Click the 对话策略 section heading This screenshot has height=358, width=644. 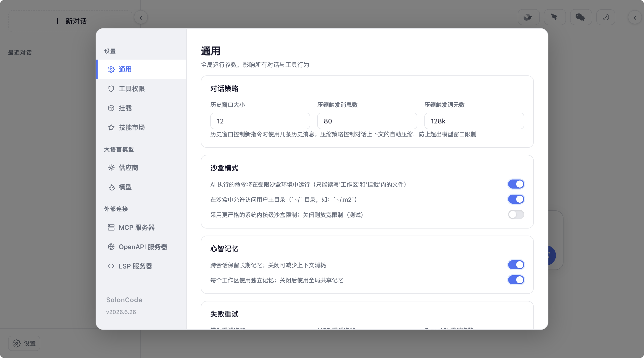coord(224,88)
